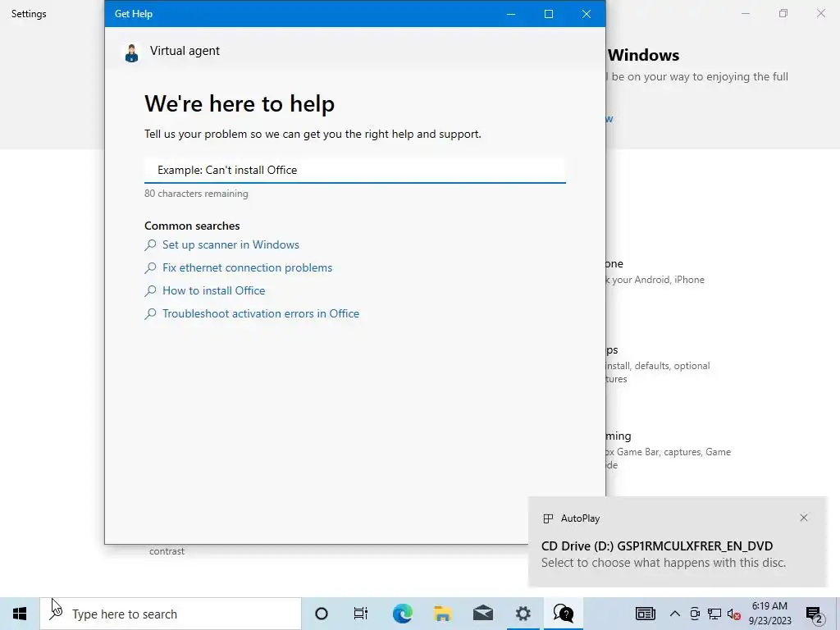Click search icon beside 'How to install Office'
The width and height of the screenshot is (840, 630).
click(151, 291)
